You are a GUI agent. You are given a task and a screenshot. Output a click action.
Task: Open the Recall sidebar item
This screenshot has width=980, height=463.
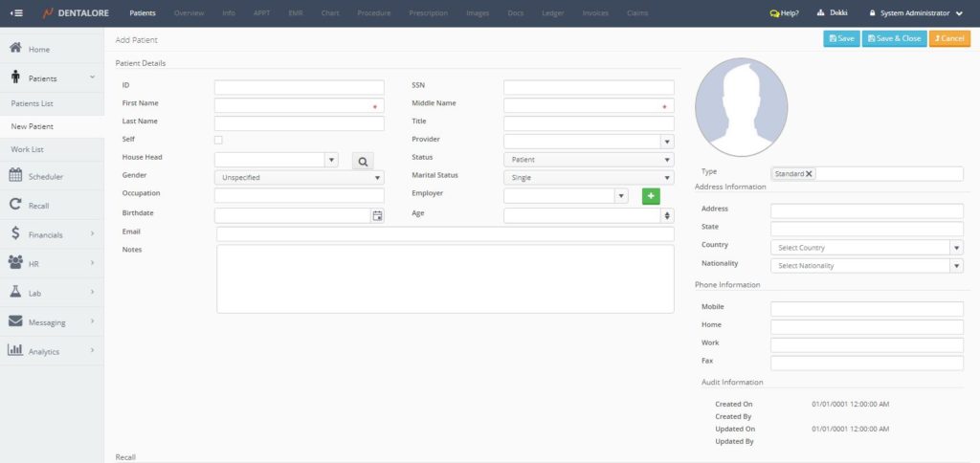pyautogui.click(x=38, y=205)
